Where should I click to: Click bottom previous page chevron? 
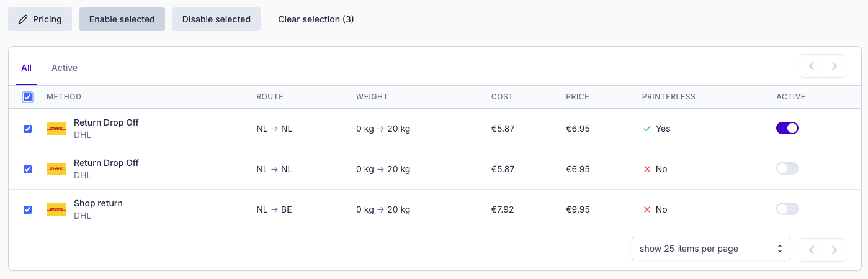pos(812,249)
